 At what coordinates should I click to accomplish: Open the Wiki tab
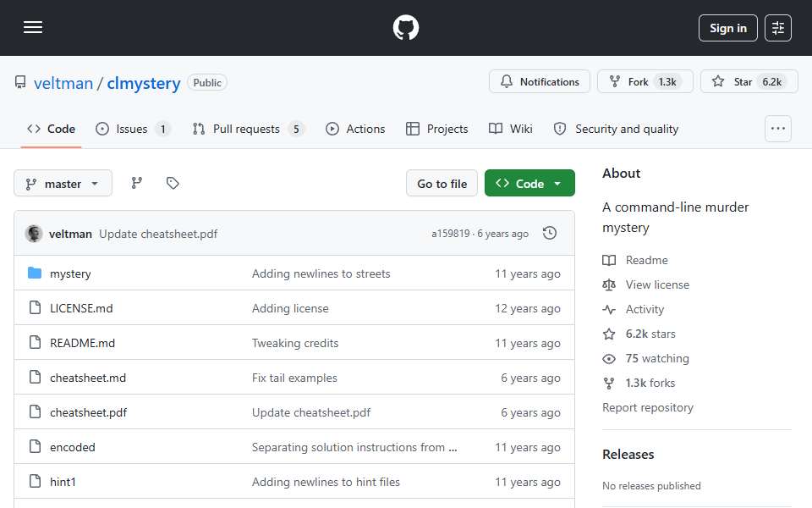[511, 129]
